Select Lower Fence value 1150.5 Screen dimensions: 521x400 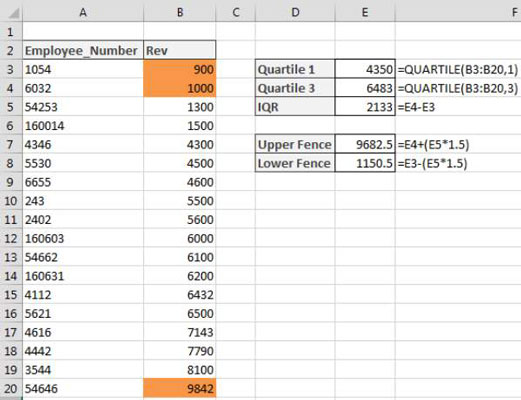[x=365, y=163]
